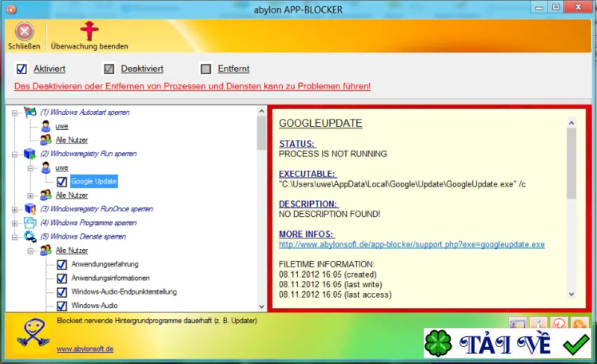Expand the (3) Windowsregistry RunOnce sperren node
The width and height of the screenshot is (597, 364).
[x=14, y=210]
